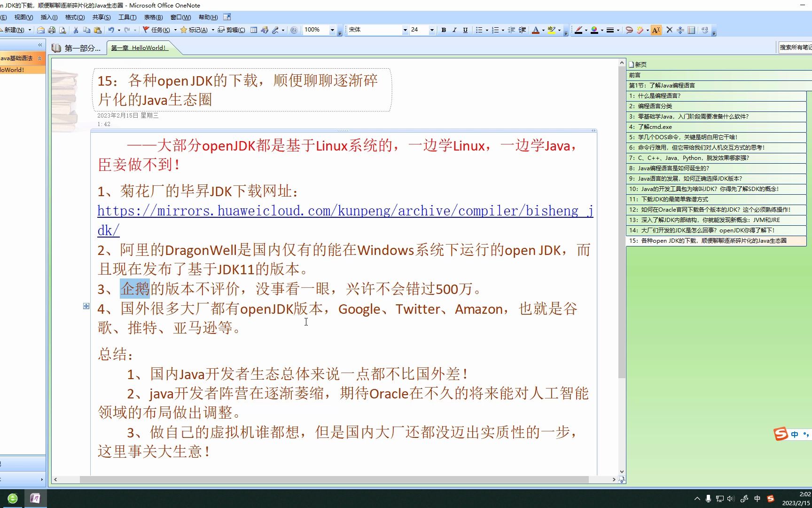
Task: Click the rule lines icon
Action: [692, 30]
